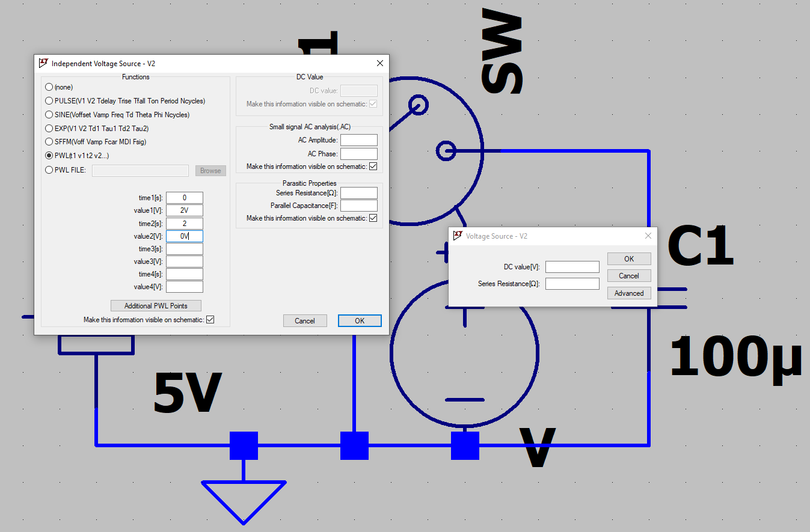Viewport: 810px width, 532px height.
Task: Select the PWL FILE radio button
Action: click(49, 170)
